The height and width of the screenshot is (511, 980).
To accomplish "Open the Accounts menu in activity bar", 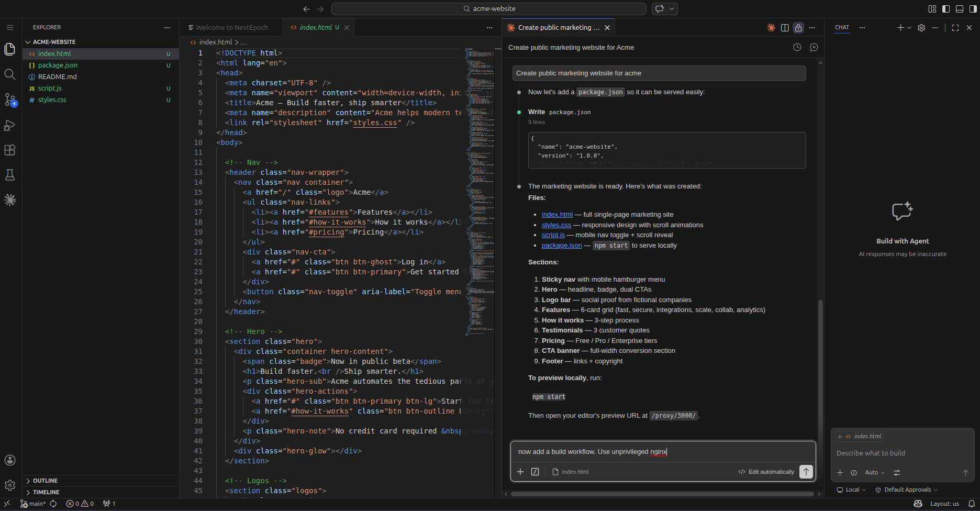I will coord(10,460).
